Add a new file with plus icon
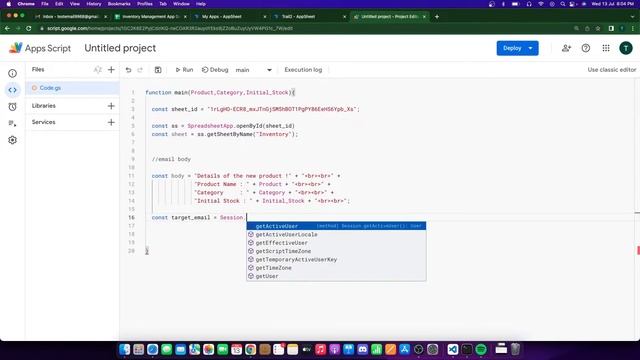The height and width of the screenshot is (360, 640). pos(111,70)
